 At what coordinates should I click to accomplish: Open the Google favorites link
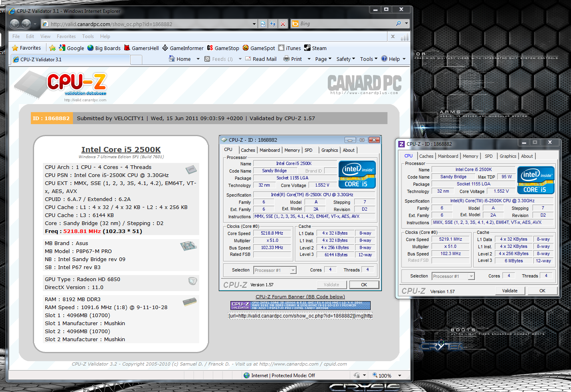click(71, 48)
